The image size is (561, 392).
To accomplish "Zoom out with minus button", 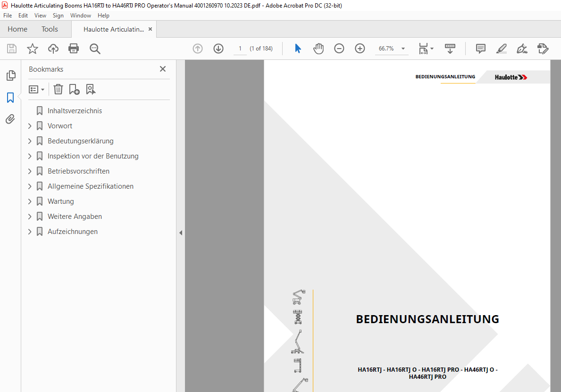I will (339, 49).
